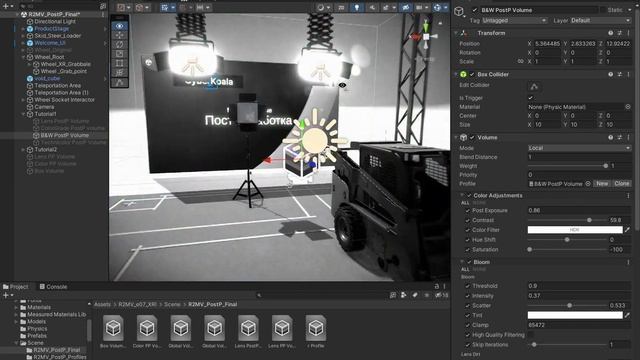
Task: Click the GameObject cube icon in Inspector
Action: 459,11
